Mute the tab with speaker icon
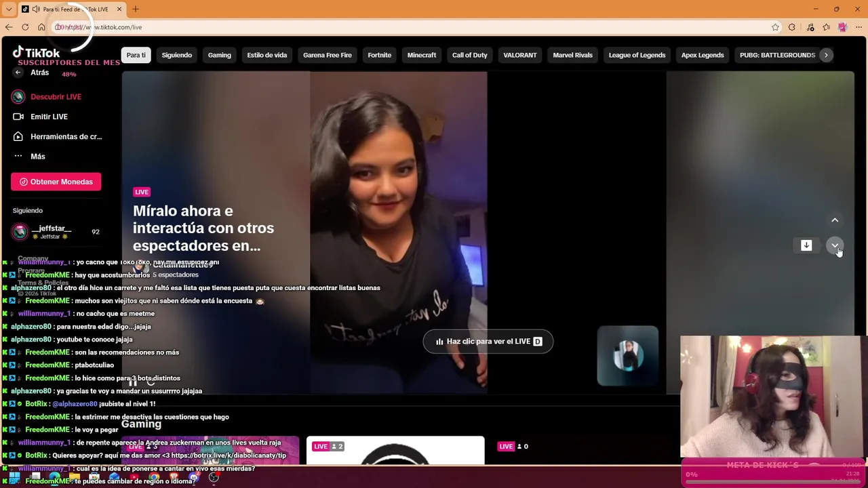 coord(35,9)
